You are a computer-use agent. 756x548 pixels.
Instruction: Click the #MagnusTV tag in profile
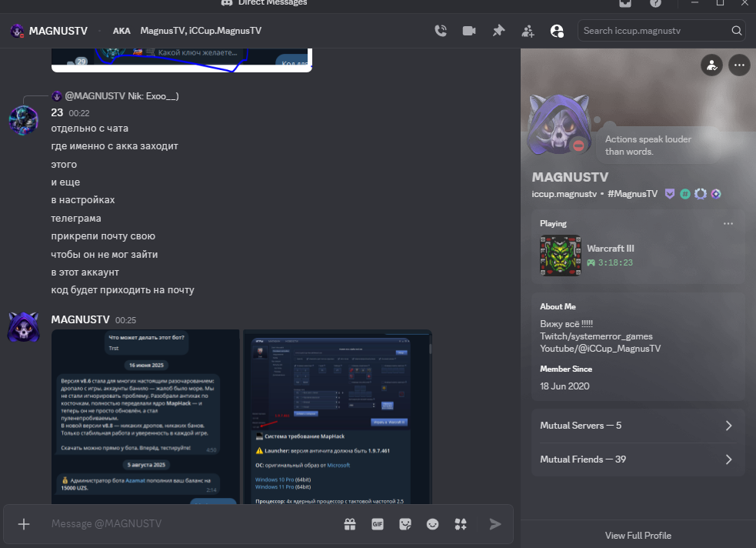coord(632,194)
